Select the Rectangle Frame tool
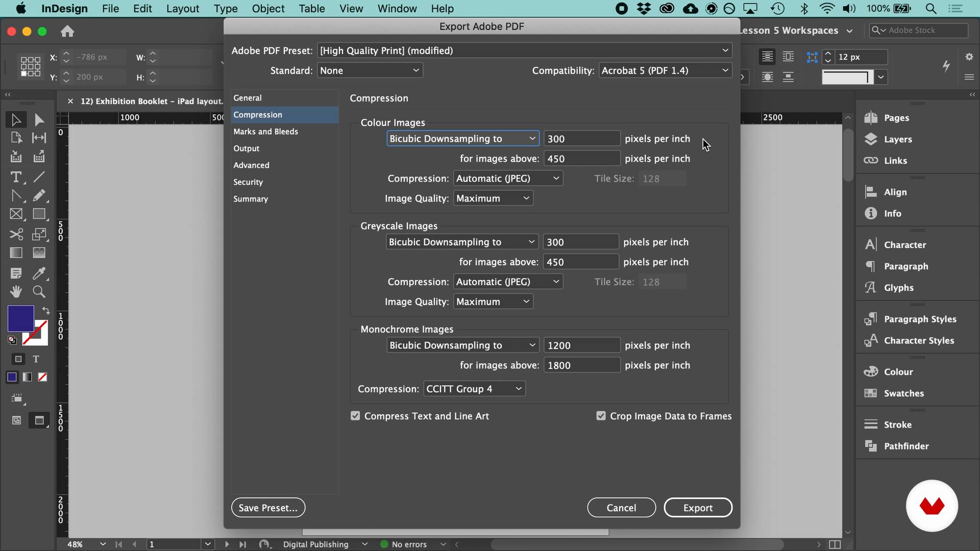980x551 pixels. (16, 214)
